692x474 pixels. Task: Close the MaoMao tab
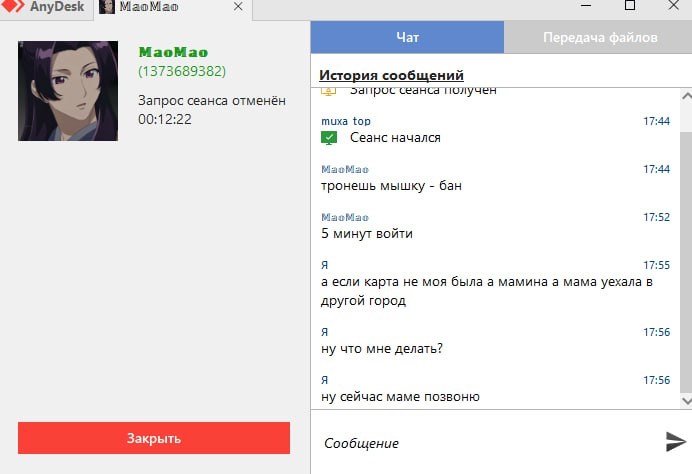(x=238, y=7)
